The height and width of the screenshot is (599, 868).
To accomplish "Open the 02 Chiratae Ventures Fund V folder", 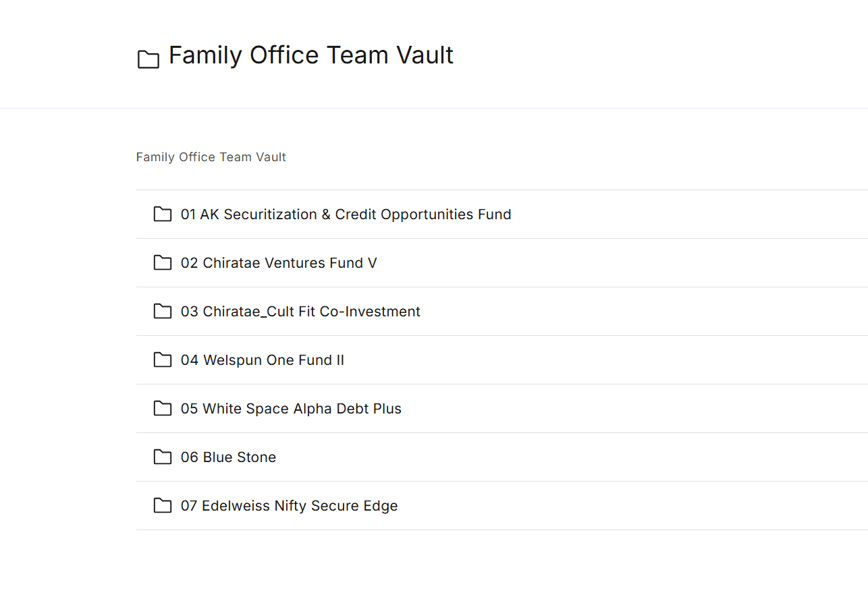I will click(279, 263).
